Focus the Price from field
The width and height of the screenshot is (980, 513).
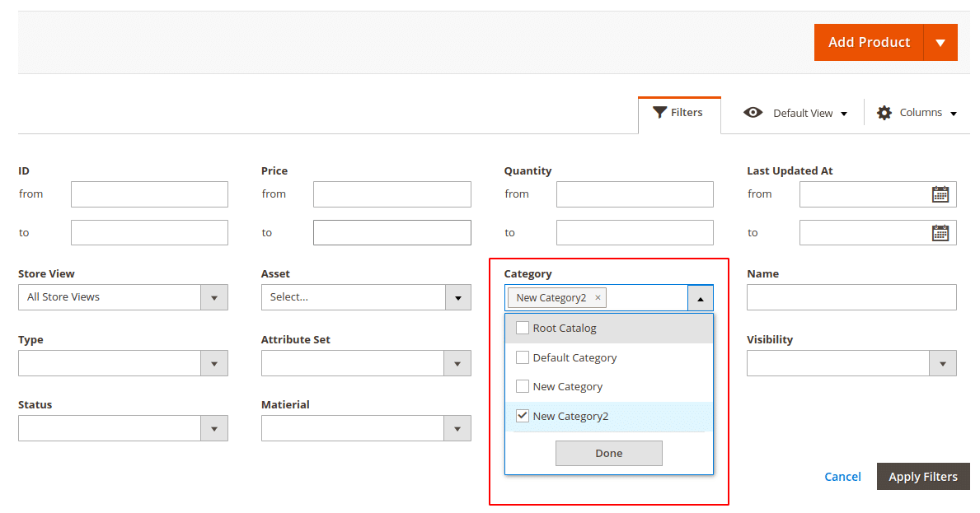pos(392,194)
